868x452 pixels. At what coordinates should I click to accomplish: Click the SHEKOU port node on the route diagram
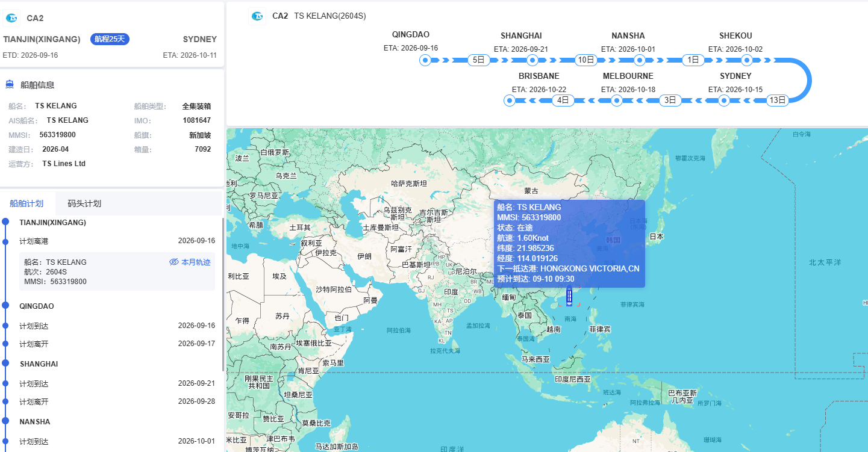point(747,60)
